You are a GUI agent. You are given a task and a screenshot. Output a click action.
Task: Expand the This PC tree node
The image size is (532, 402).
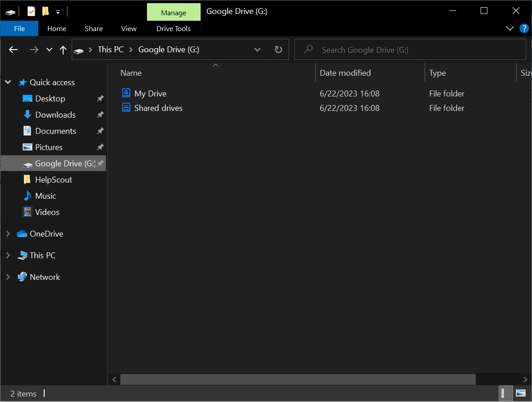point(8,255)
